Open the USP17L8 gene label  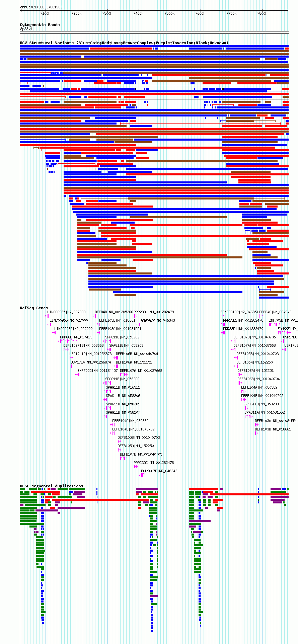point(290,337)
